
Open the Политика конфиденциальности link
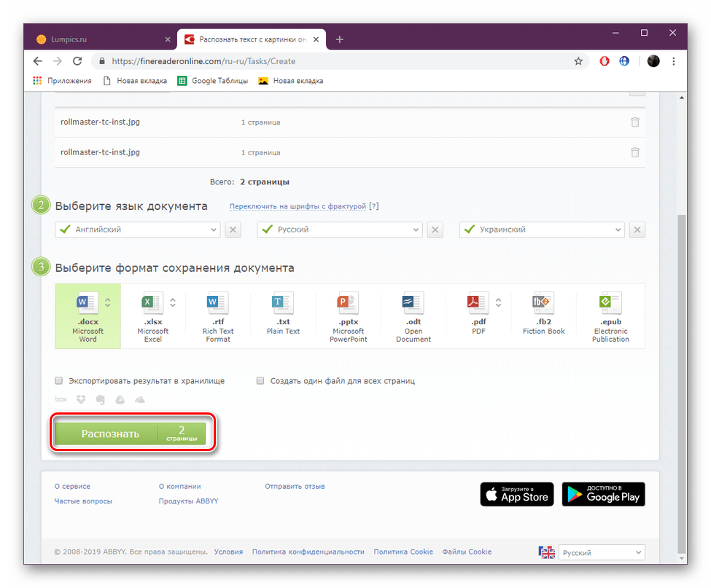308,552
